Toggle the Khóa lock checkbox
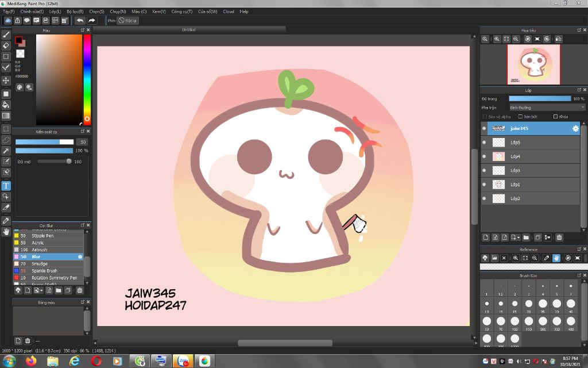 (x=555, y=117)
